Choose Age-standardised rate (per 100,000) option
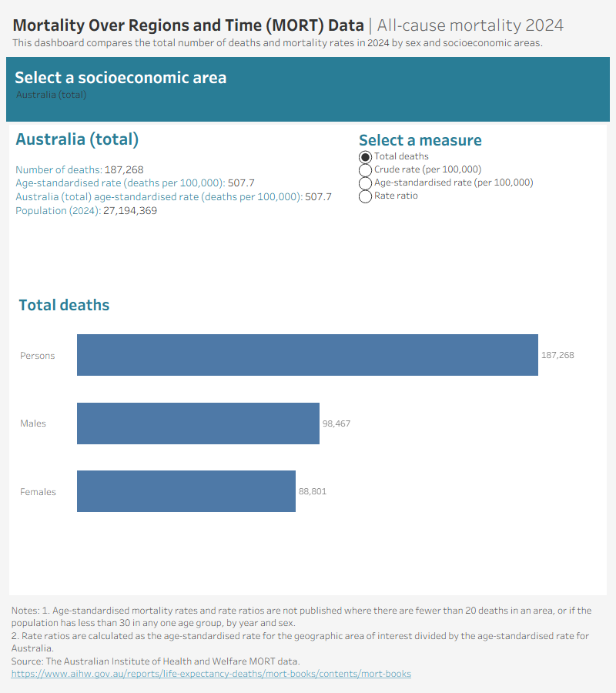Screen dimensions: 616x693 pyautogui.click(x=365, y=183)
